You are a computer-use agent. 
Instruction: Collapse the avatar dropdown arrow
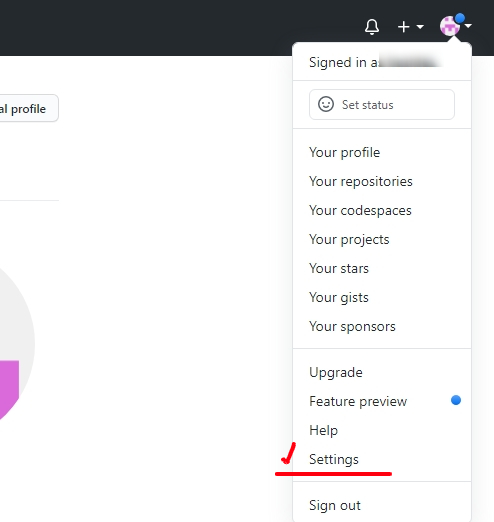[x=468, y=26]
